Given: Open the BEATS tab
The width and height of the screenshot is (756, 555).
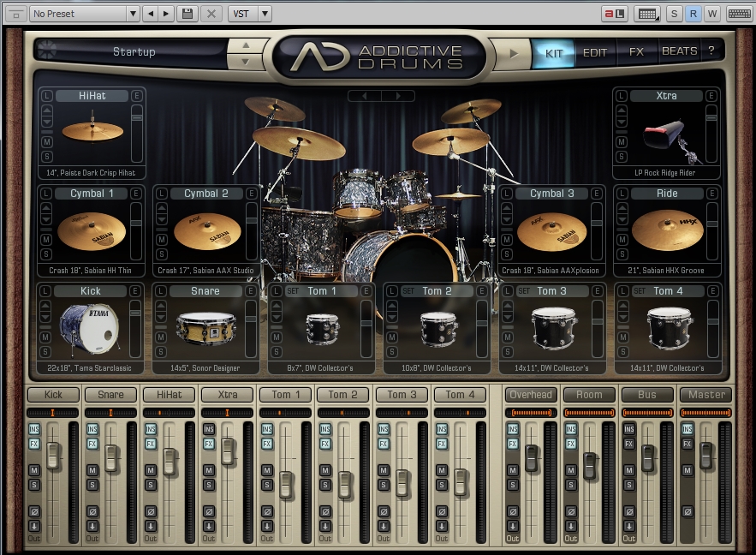Looking at the screenshot, I should click(679, 51).
